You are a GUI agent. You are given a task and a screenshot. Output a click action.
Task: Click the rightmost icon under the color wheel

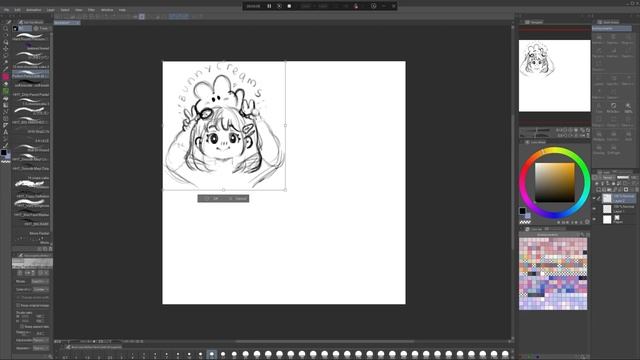(x=587, y=222)
